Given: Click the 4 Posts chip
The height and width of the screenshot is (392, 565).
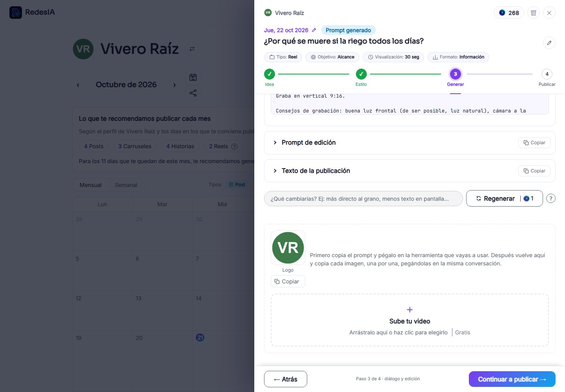Looking at the screenshot, I should point(94,146).
